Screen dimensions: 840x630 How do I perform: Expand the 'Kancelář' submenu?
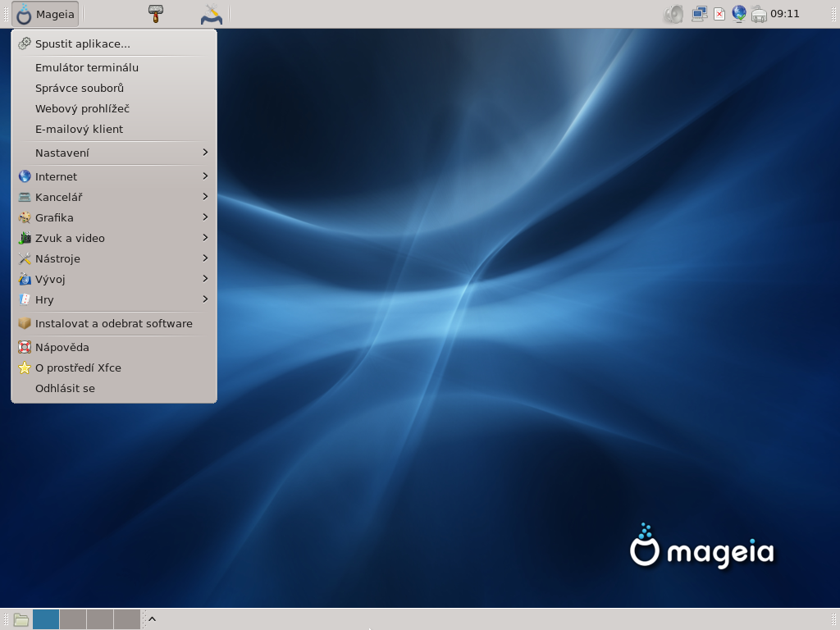113,197
